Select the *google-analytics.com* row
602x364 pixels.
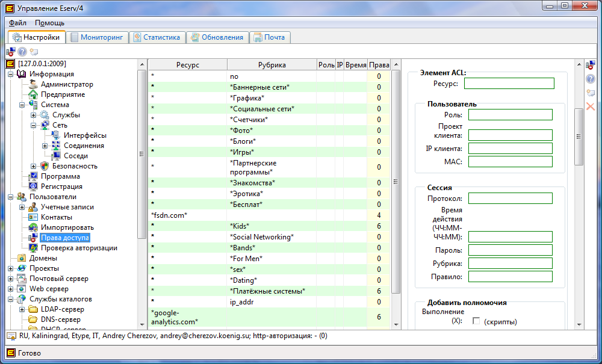pyautogui.click(x=269, y=317)
